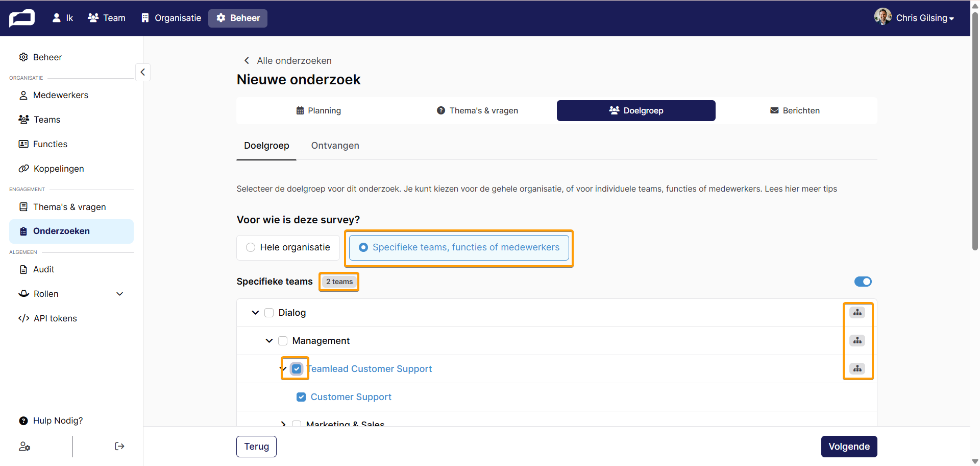The height and width of the screenshot is (466, 980).
Task: Click the app logo in the top bar
Action: (22, 18)
